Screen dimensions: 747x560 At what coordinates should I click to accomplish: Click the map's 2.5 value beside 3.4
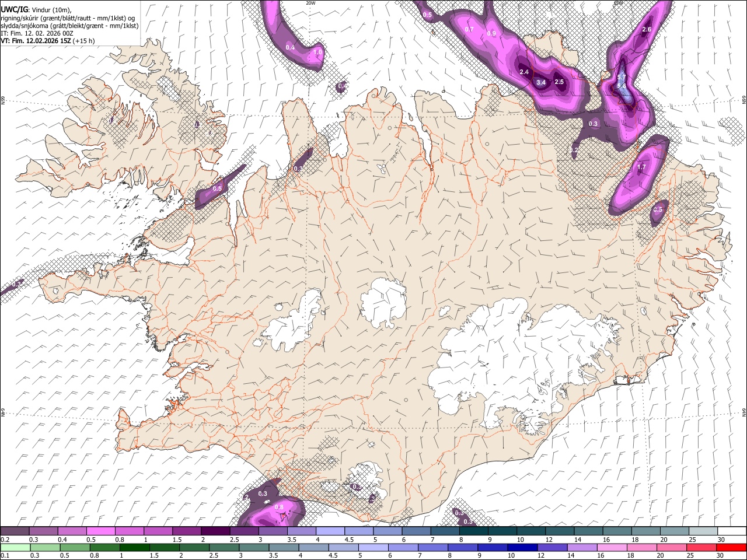[559, 82]
